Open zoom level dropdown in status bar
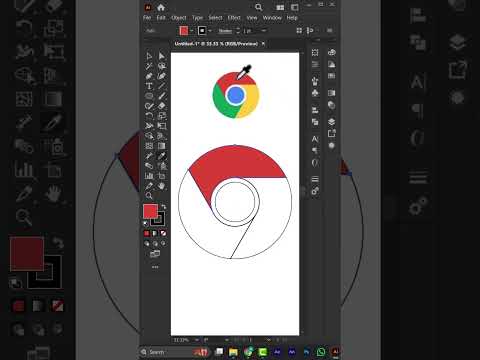Image resolution: width=480 pixels, height=360 pixels. (x=197, y=340)
